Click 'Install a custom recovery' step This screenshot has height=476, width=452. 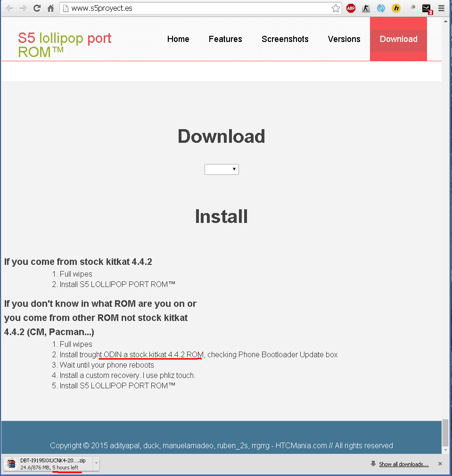pos(128,375)
